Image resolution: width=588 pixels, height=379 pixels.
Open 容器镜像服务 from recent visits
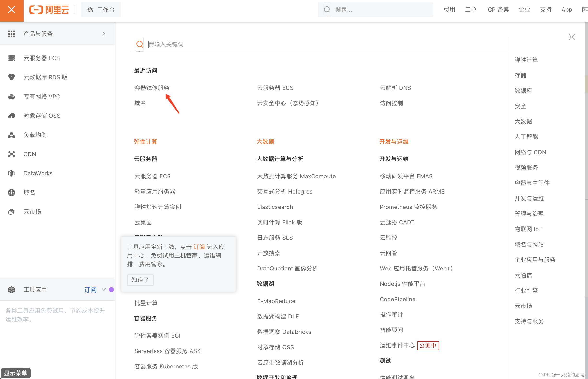(152, 88)
